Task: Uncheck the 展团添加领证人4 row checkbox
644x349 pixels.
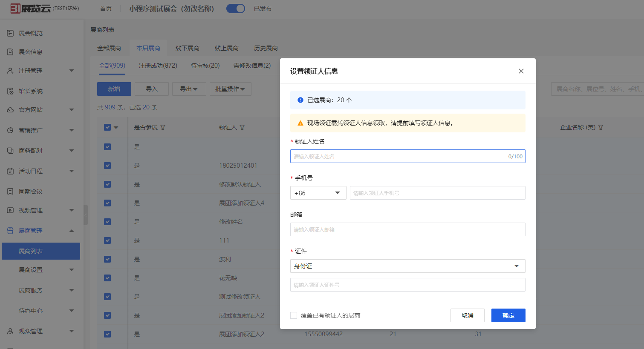Action: click(107, 203)
